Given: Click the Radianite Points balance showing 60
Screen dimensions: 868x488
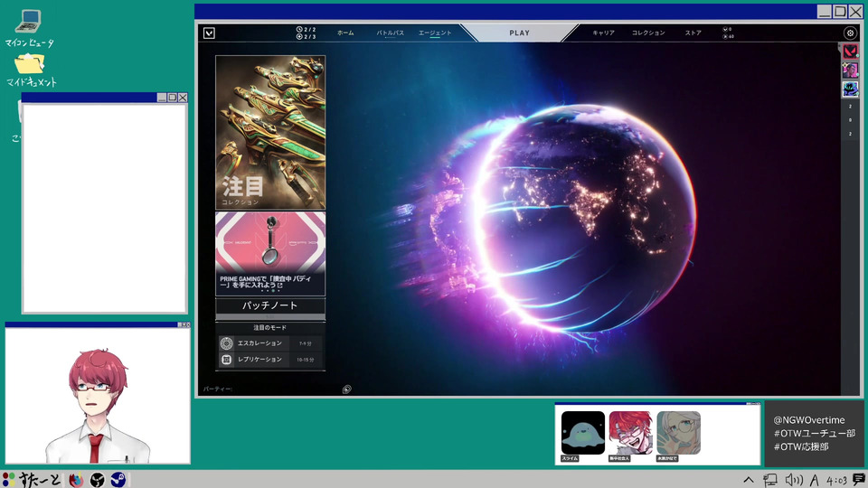Looking at the screenshot, I should 729,36.
